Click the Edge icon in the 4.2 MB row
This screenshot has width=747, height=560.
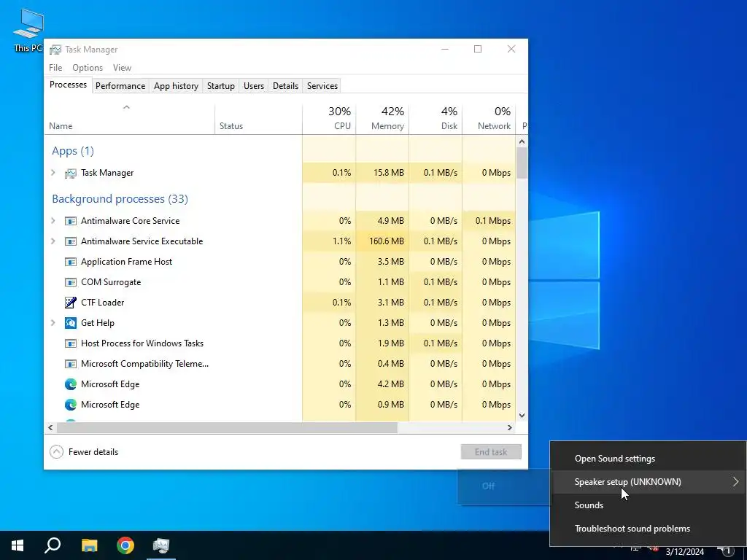(x=71, y=384)
